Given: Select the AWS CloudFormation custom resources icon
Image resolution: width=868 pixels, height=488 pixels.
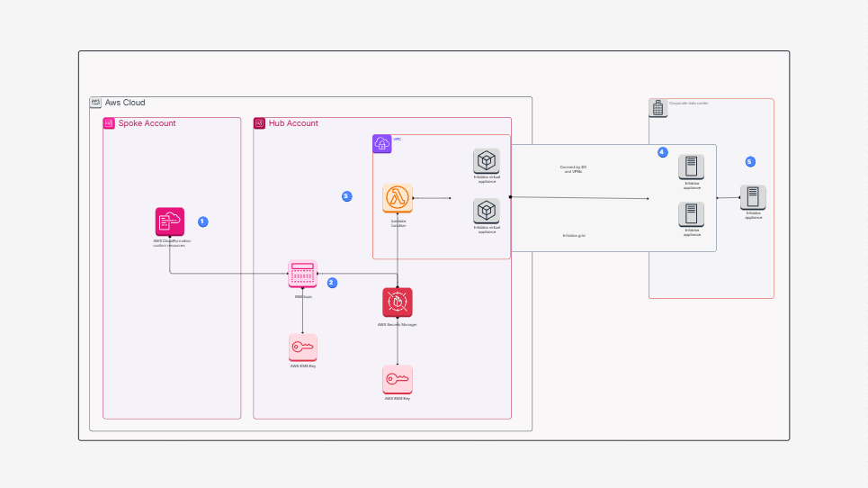Looking at the screenshot, I should coord(170,221).
